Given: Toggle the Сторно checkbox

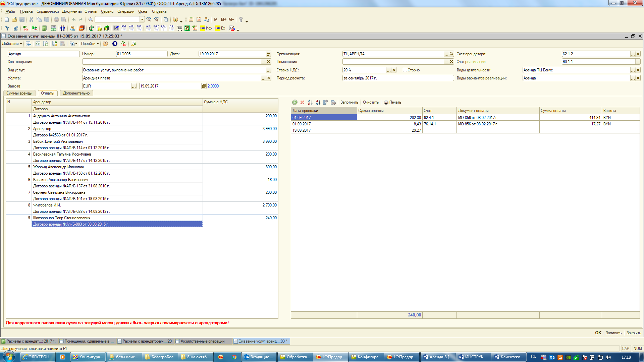Looking at the screenshot, I should 405,70.
